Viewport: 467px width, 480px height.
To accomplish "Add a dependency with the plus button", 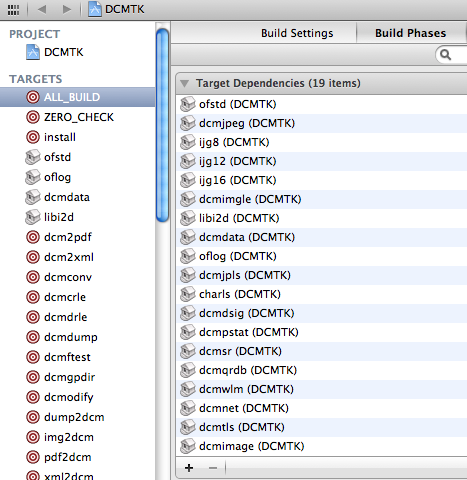I will (189, 468).
